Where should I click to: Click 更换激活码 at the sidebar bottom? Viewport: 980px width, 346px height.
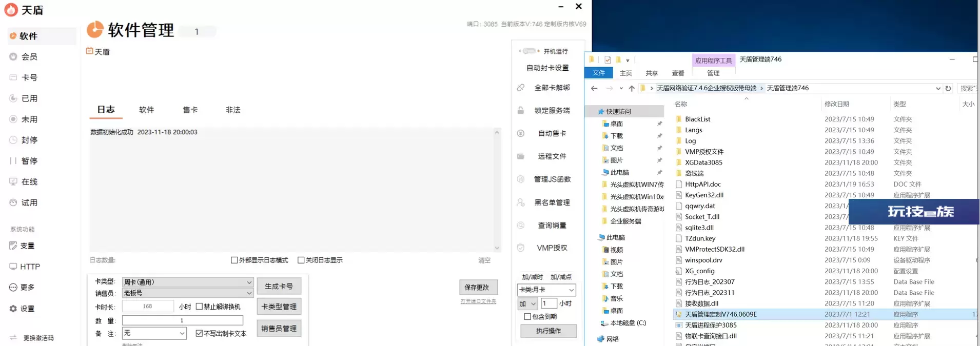[38, 338]
